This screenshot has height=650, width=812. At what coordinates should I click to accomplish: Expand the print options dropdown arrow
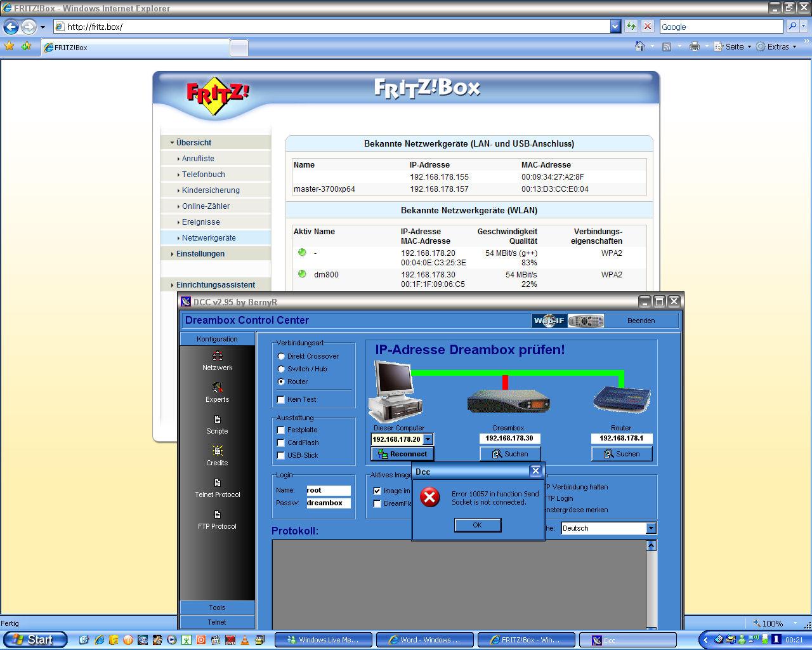coord(706,47)
